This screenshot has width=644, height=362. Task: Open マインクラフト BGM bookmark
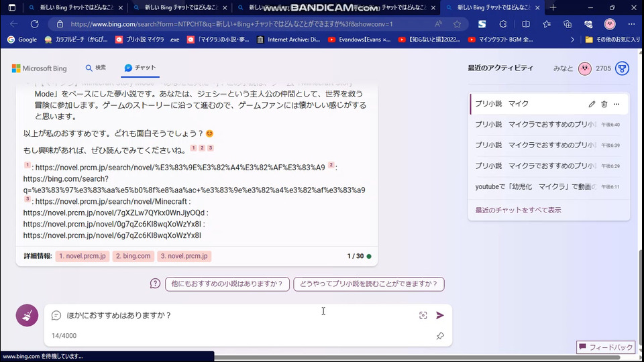tap(500, 40)
